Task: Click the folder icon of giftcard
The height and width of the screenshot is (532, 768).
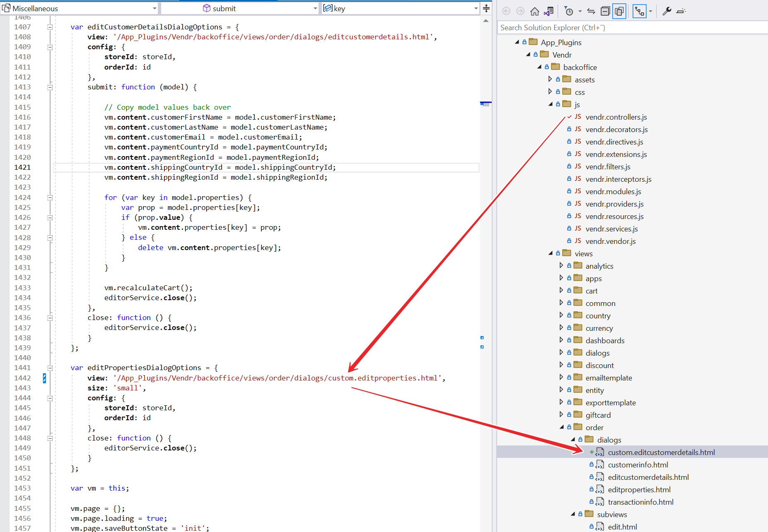Action: point(578,414)
